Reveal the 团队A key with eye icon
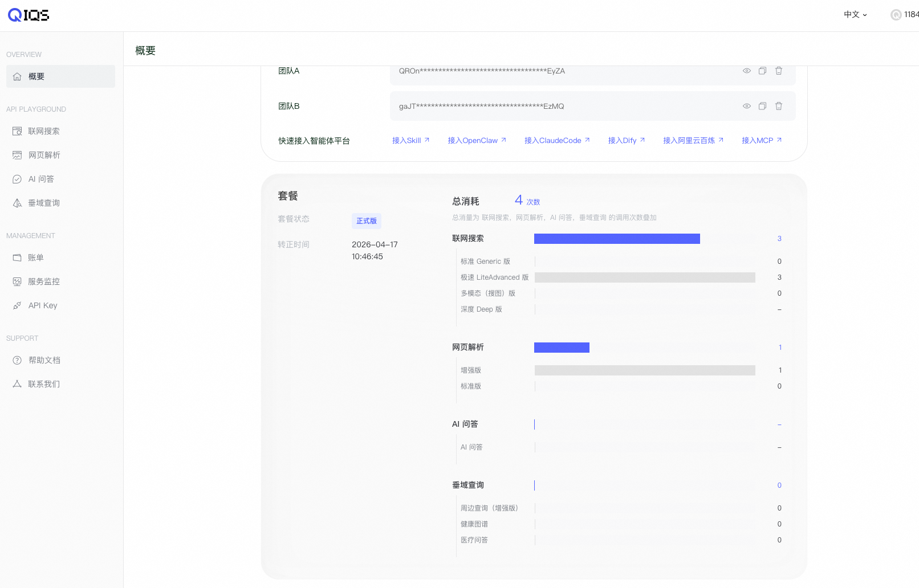 (x=747, y=71)
